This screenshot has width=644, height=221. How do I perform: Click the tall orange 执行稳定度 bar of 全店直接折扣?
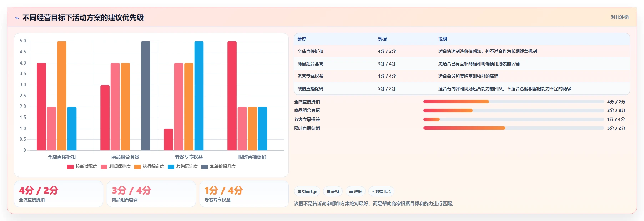(62, 96)
